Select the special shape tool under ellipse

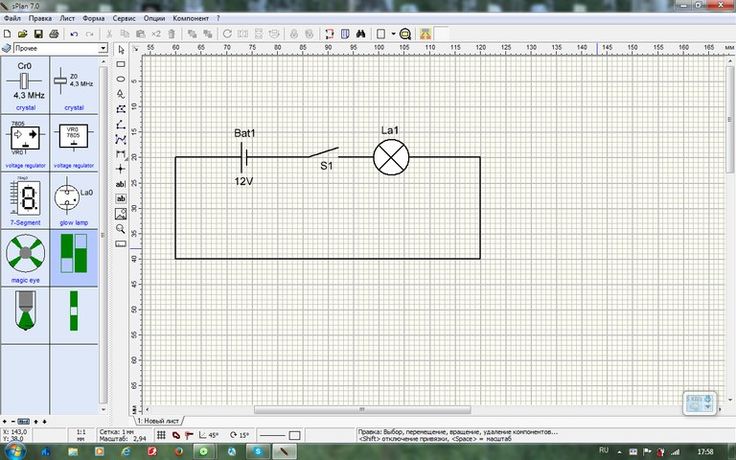coord(121,94)
